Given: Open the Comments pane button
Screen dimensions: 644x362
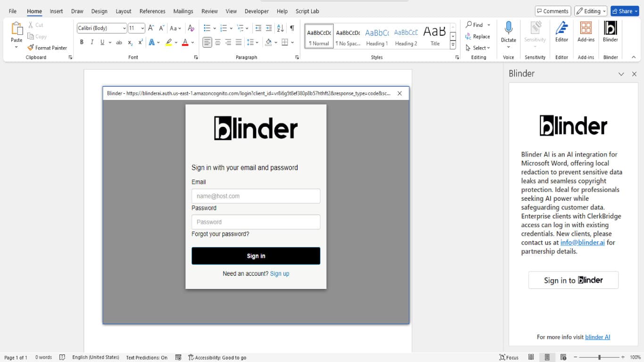Looking at the screenshot, I should [553, 11].
